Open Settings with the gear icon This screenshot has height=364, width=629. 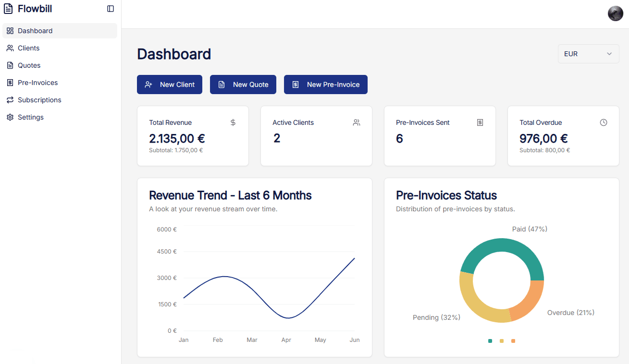(10, 117)
